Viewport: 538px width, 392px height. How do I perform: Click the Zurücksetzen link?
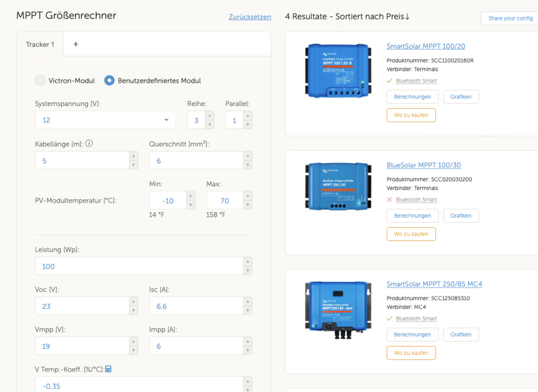(250, 17)
